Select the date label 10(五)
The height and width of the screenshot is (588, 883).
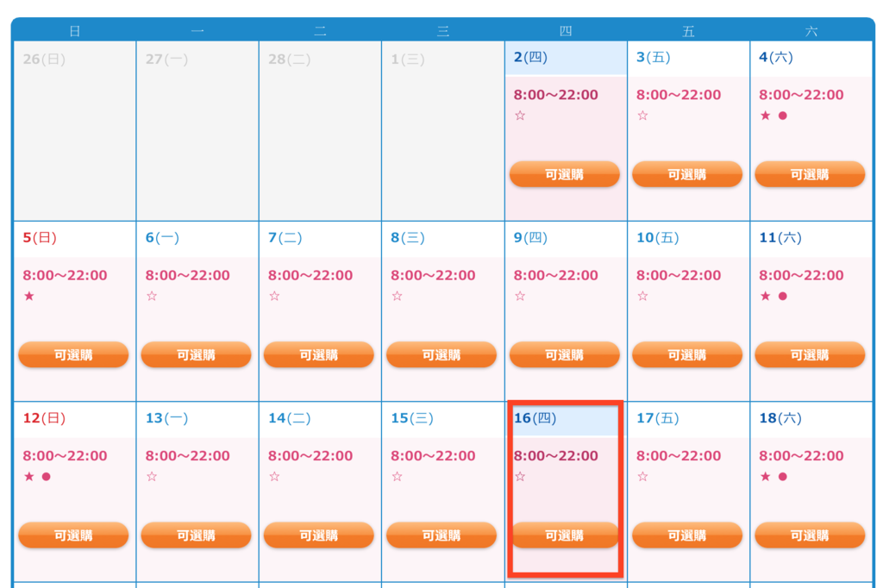658,238
